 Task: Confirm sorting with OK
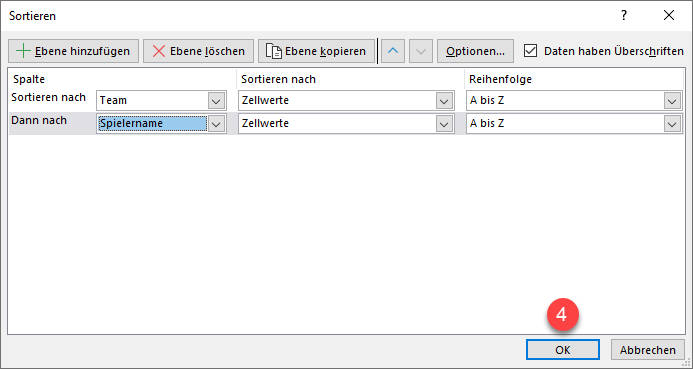(x=563, y=350)
